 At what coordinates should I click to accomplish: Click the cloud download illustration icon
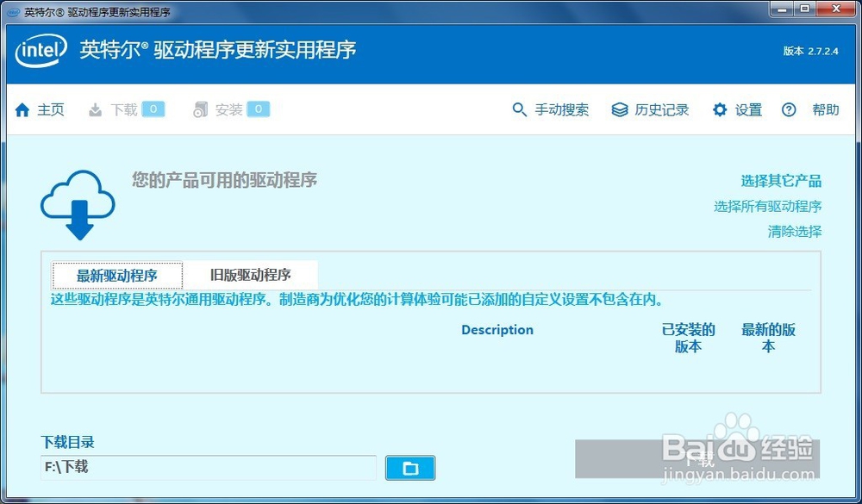click(x=78, y=204)
